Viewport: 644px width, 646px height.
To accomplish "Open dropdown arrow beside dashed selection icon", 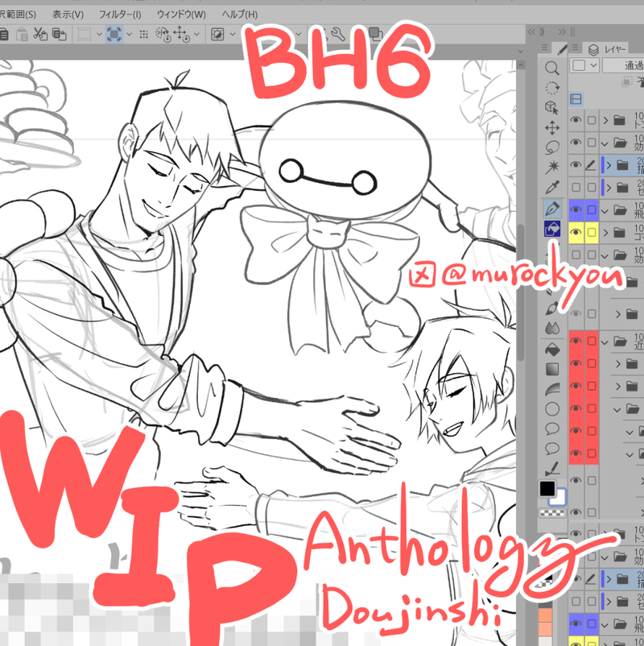I will [x=99, y=34].
